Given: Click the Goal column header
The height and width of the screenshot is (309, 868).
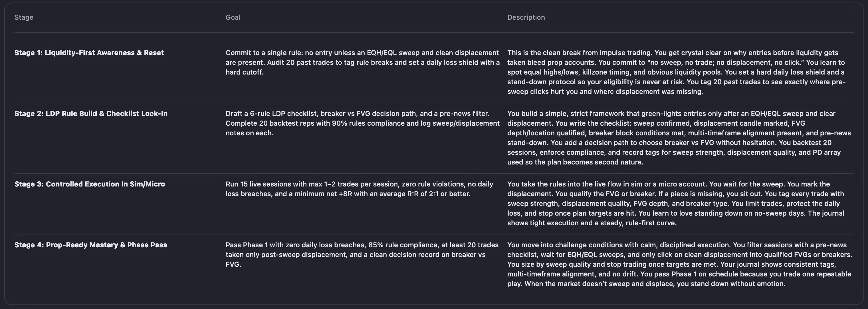Looking at the screenshot, I should pyautogui.click(x=233, y=17).
